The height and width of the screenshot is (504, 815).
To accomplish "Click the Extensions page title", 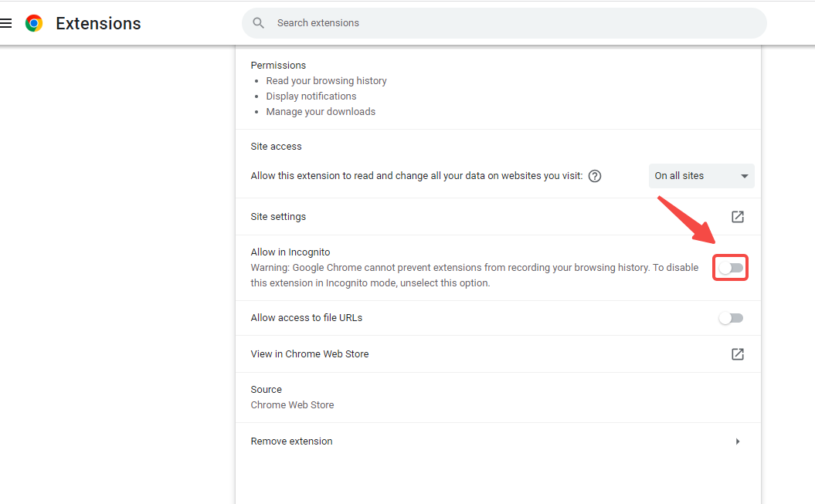I will pyautogui.click(x=98, y=23).
